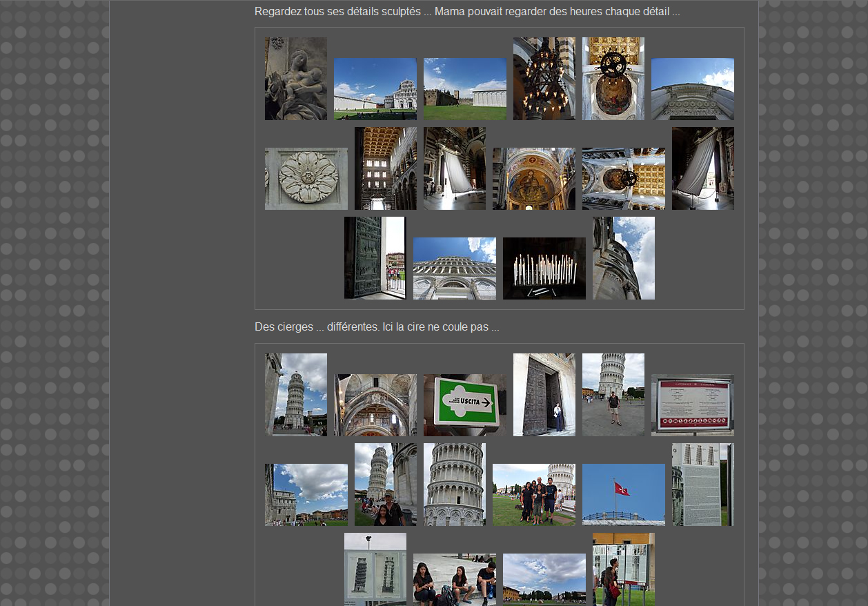The image size is (868, 606).
Task: Open the first leaning tower photo in second gallery
Action: pyautogui.click(x=295, y=395)
